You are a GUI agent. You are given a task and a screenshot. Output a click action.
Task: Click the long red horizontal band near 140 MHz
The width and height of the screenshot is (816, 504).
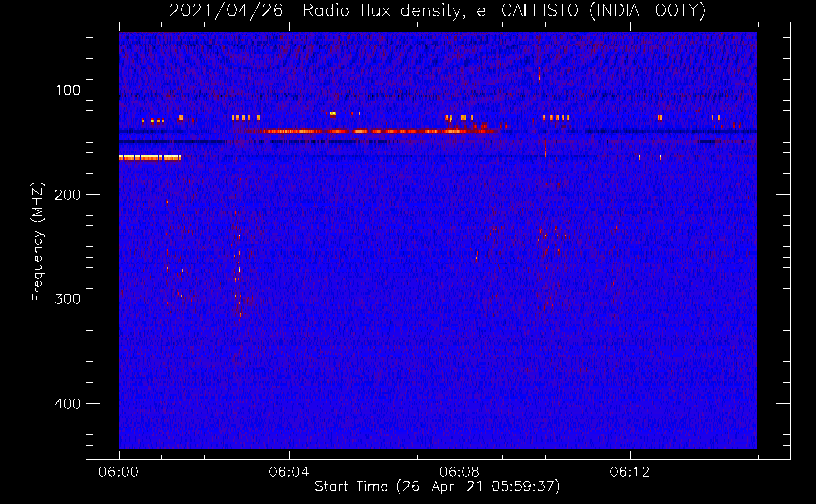[378, 131]
